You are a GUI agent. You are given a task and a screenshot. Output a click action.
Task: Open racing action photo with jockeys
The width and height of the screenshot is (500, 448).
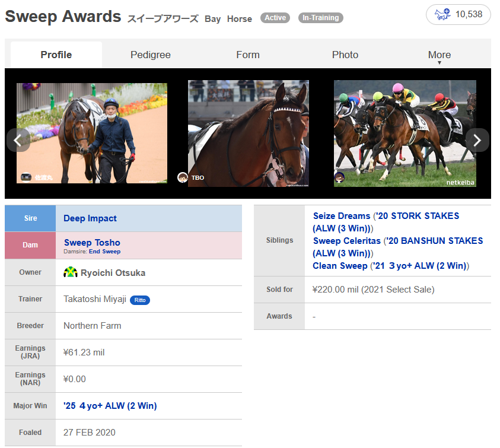coord(405,134)
